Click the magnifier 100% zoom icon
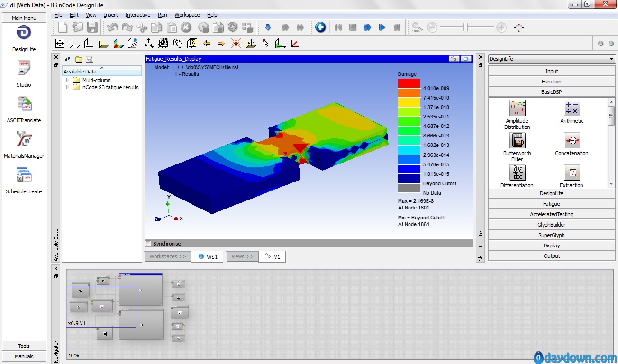618x364 pixels. (417, 27)
